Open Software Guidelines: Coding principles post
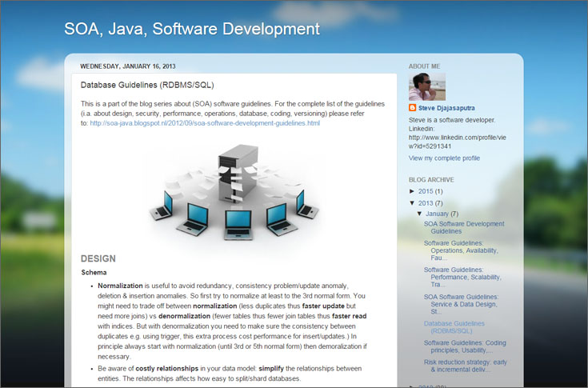588x388 pixels. 465,346
